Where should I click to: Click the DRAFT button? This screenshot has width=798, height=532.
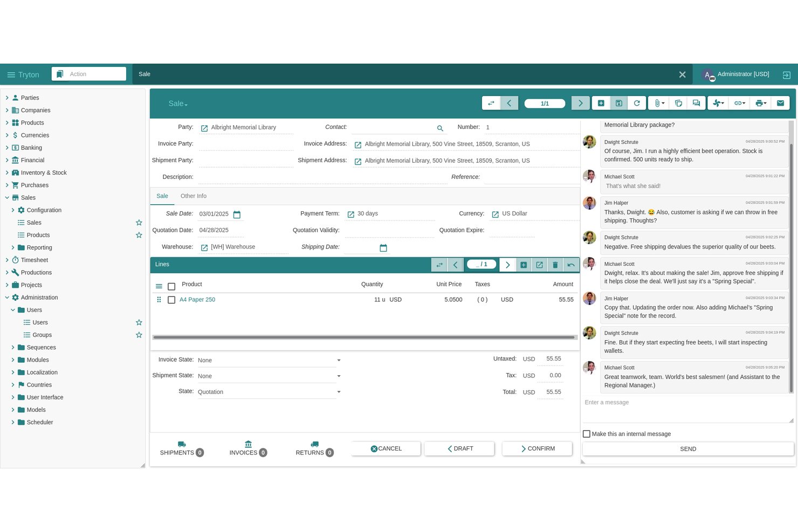click(459, 448)
